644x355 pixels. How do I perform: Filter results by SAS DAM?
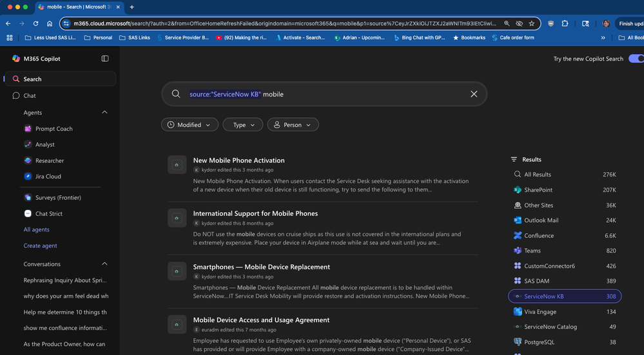[x=565, y=281]
